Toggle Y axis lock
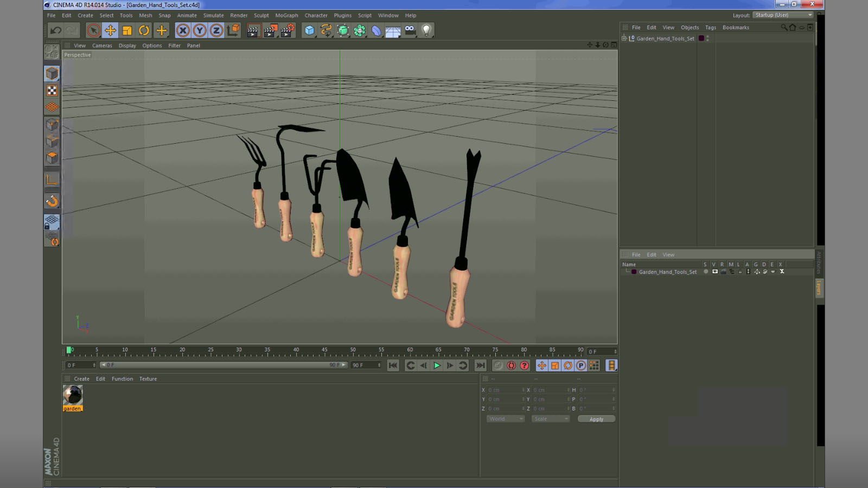The height and width of the screenshot is (488, 868). [200, 30]
